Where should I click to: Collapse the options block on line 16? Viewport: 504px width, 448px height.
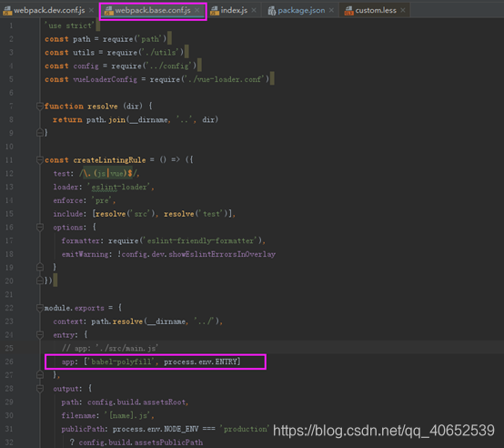pyautogui.click(x=40, y=227)
